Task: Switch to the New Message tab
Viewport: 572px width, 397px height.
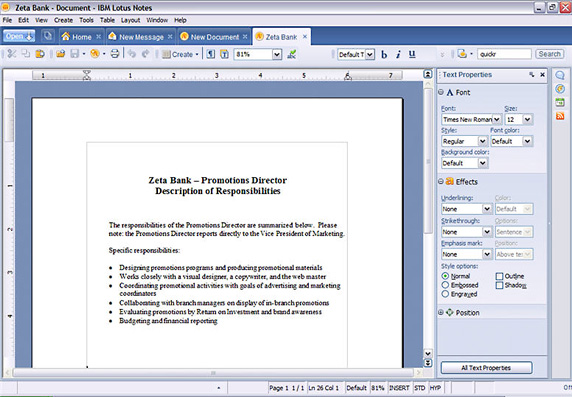Action: (141, 37)
